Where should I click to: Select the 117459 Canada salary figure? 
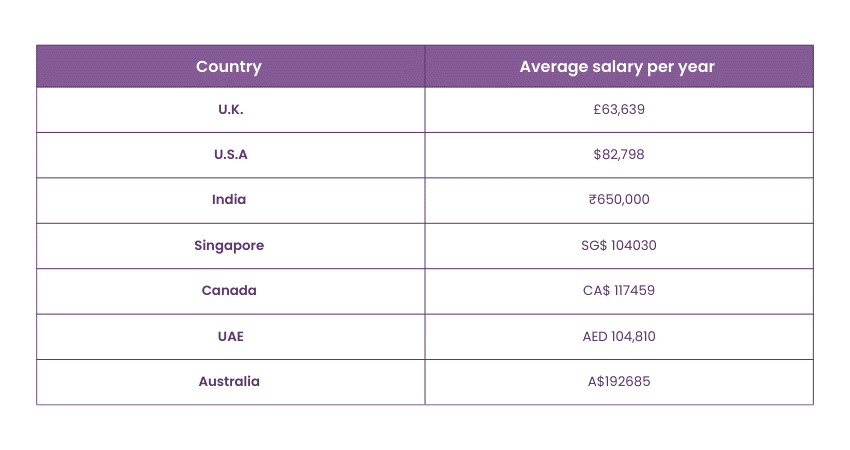tap(634, 290)
